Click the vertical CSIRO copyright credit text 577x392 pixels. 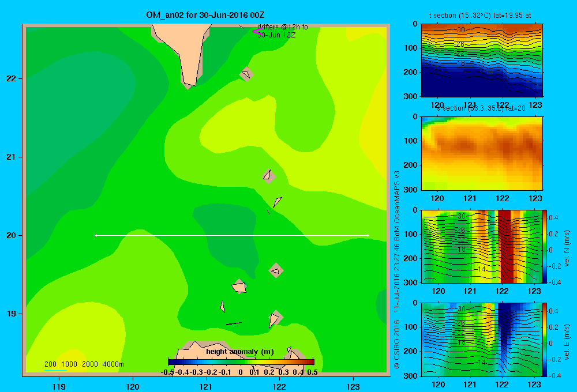(397, 270)
